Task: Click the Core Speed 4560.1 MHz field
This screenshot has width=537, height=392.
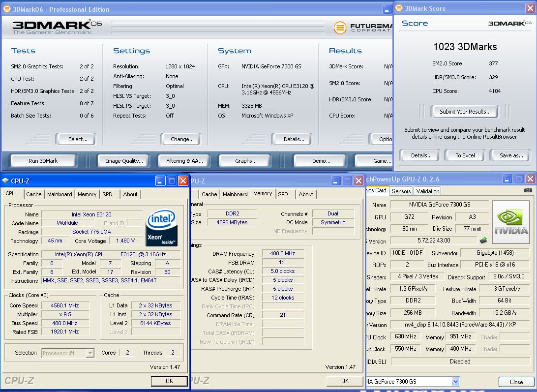Action: pyautogui.click(x=65, y=305)
